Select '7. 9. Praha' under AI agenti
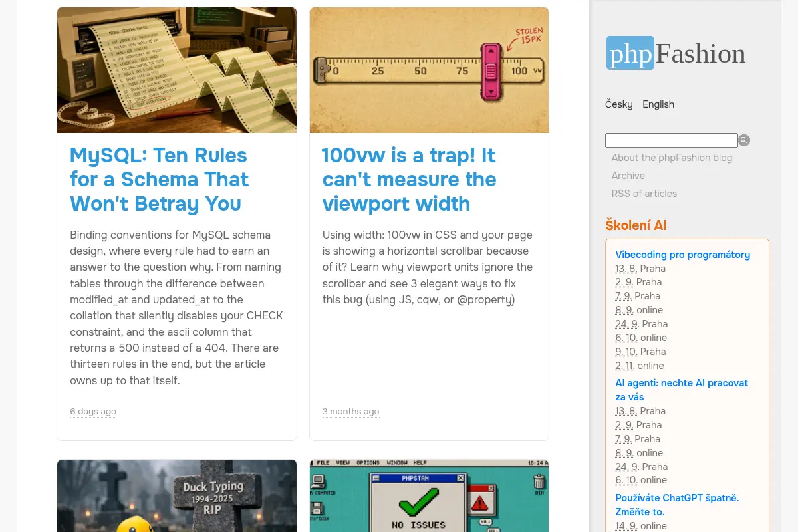 [x=638, y=439]
